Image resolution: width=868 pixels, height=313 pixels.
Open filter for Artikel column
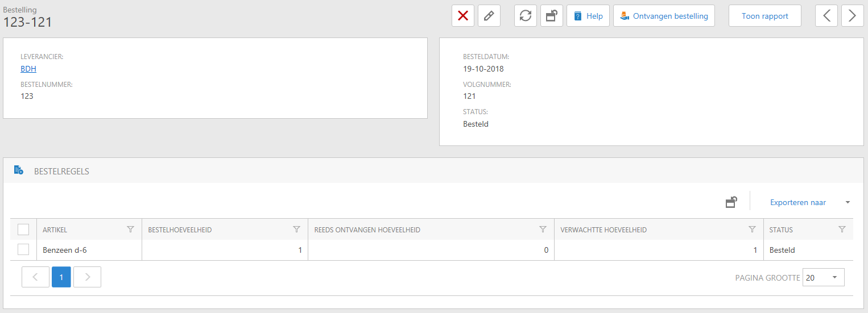(x=130, y=229)
